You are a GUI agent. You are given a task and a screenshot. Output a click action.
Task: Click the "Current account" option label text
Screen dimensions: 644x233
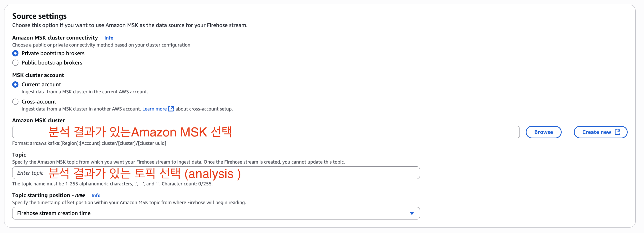(41, 85)
